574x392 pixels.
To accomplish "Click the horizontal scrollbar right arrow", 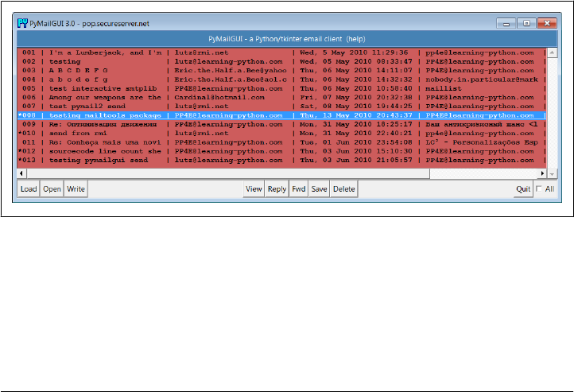I will point(542,173).
